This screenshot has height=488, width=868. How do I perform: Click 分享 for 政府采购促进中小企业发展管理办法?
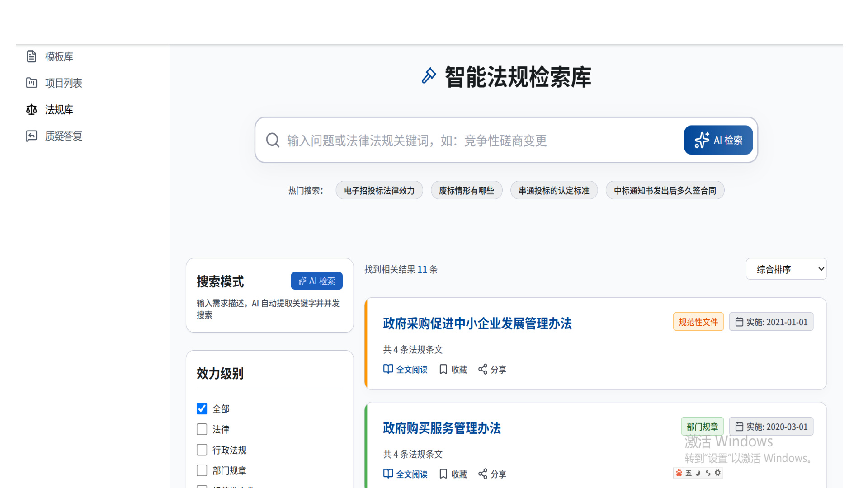492,369
